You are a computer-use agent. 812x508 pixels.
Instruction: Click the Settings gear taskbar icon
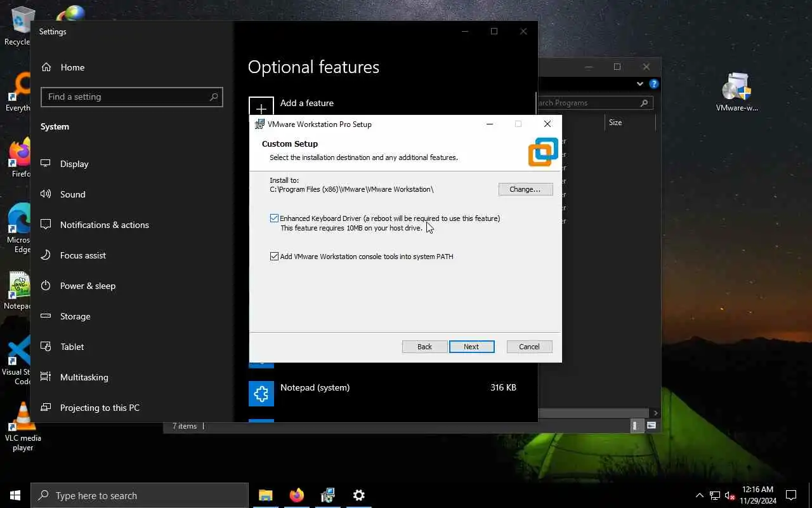[359, 495]
